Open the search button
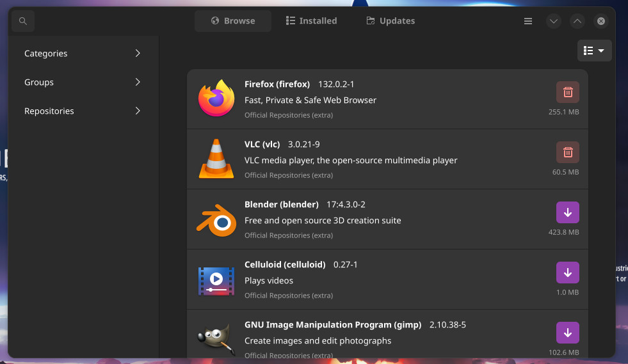This screenshot has width=628, height=364. 23,21
